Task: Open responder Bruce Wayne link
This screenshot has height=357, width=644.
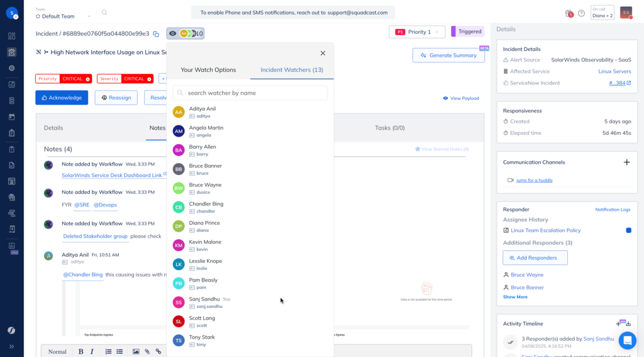Action: [527, 275]
